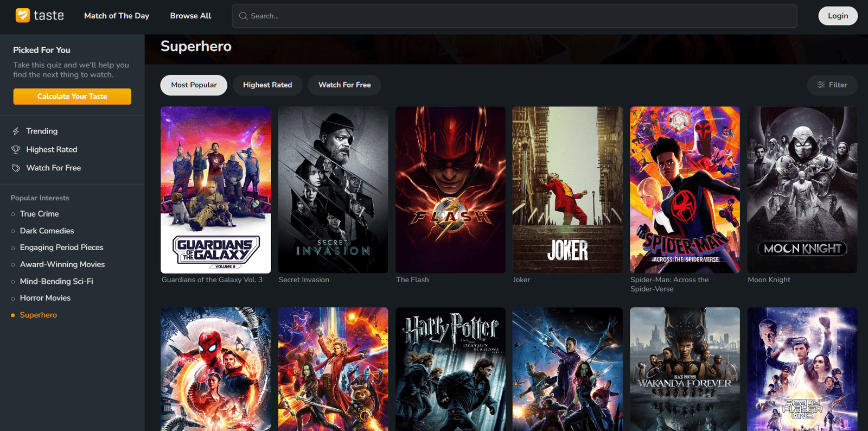Switch to the Highest Rated tab
This screenshot has height=431, width=868.
(x=267, y=85)
